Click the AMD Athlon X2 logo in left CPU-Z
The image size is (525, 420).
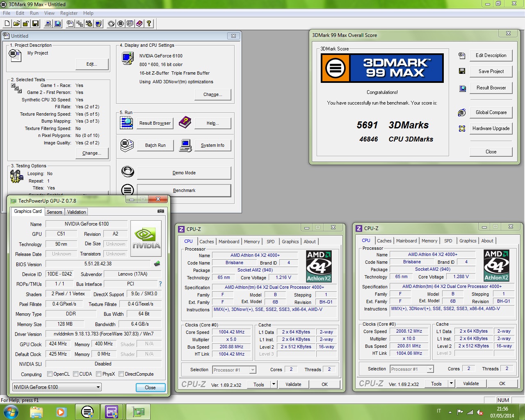319,267
